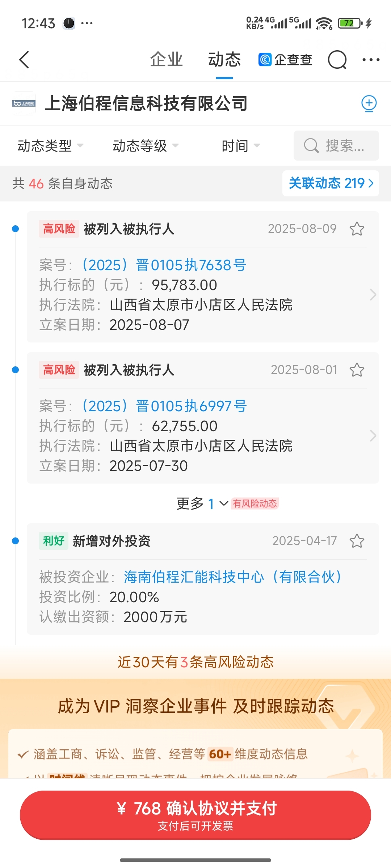Viewport: 391px width, 868px height.
Task: Star the 2025-08-09 被执行人 record
Action: tap(357, 229)
